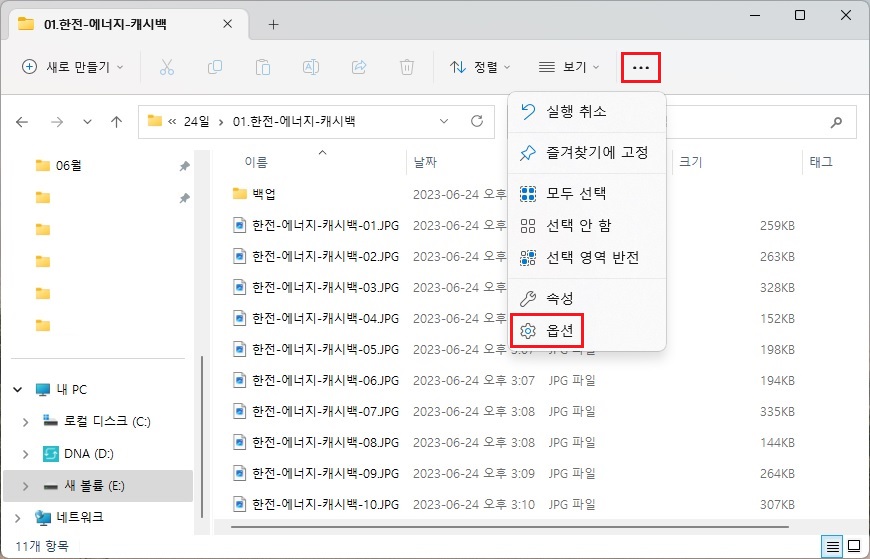Select 실행 취소 menu entry

(587, 112)
